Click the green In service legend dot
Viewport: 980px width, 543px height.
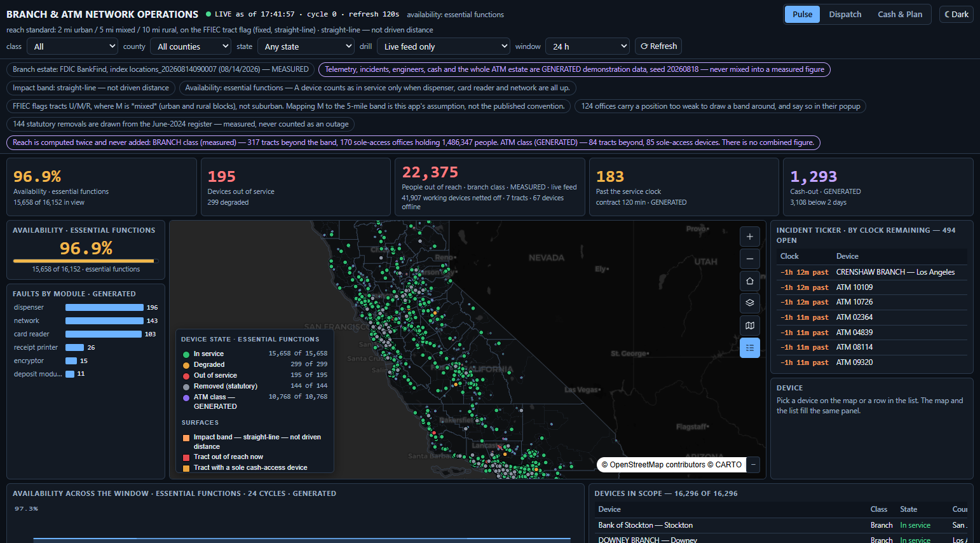click(186, 354)
